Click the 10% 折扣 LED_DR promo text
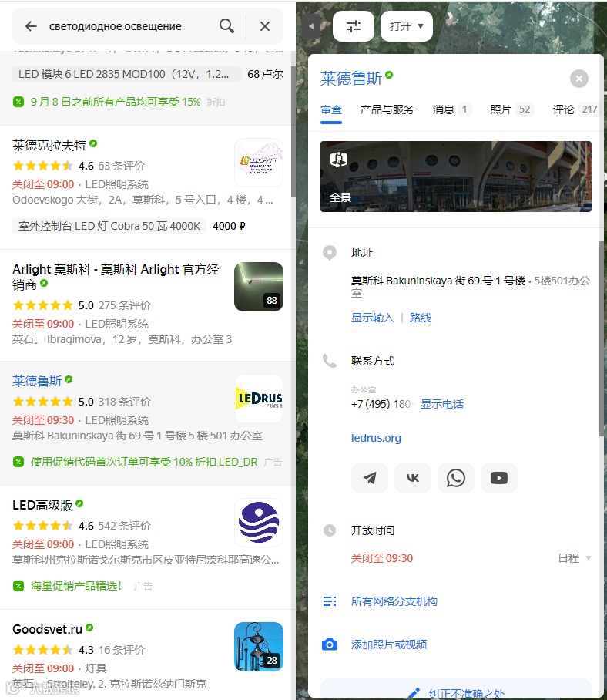 point(144,462)
